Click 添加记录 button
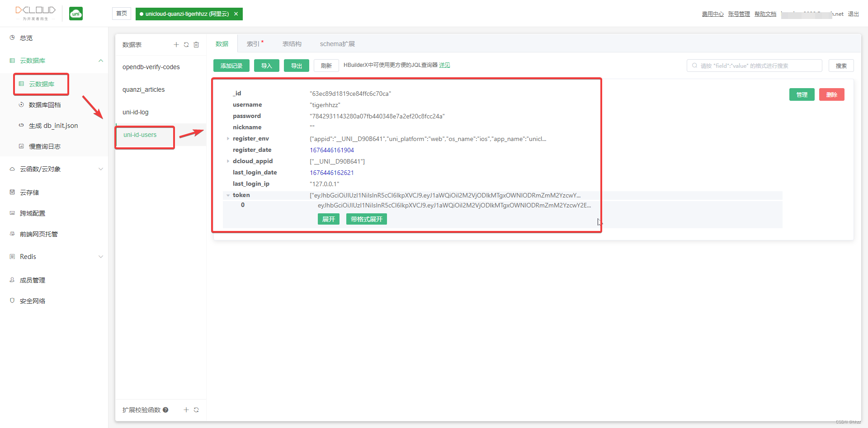Screen dimensions: 868x428 pyautogui.click(x=231, y=66)
